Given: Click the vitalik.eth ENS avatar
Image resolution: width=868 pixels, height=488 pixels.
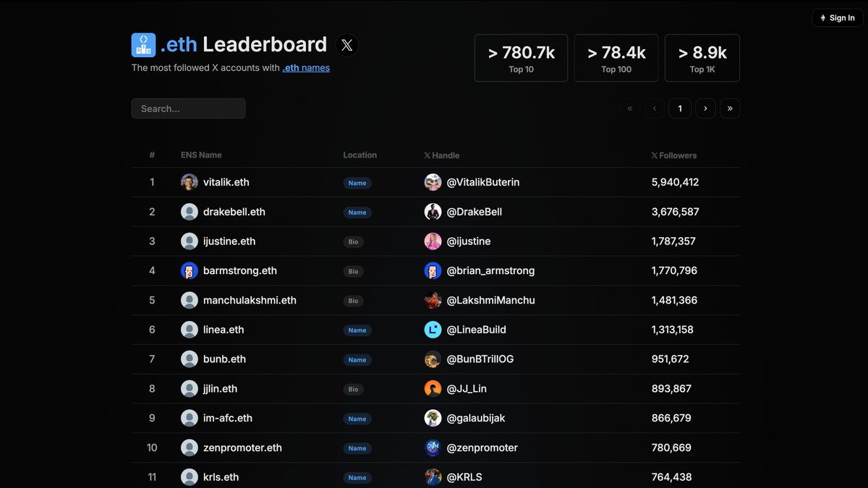Looking at the screenshot, I should tap(190, 182).
